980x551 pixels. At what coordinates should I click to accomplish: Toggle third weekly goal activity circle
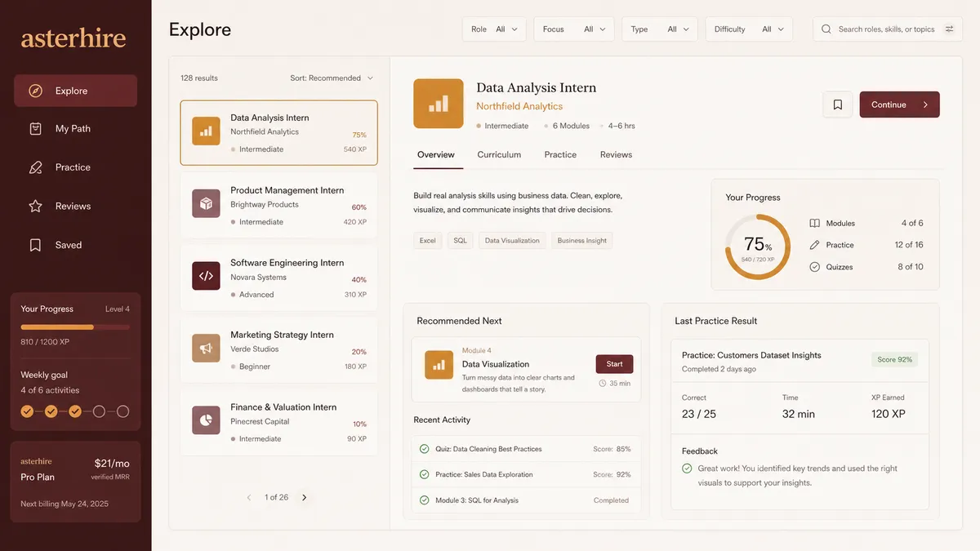[75, 411]
